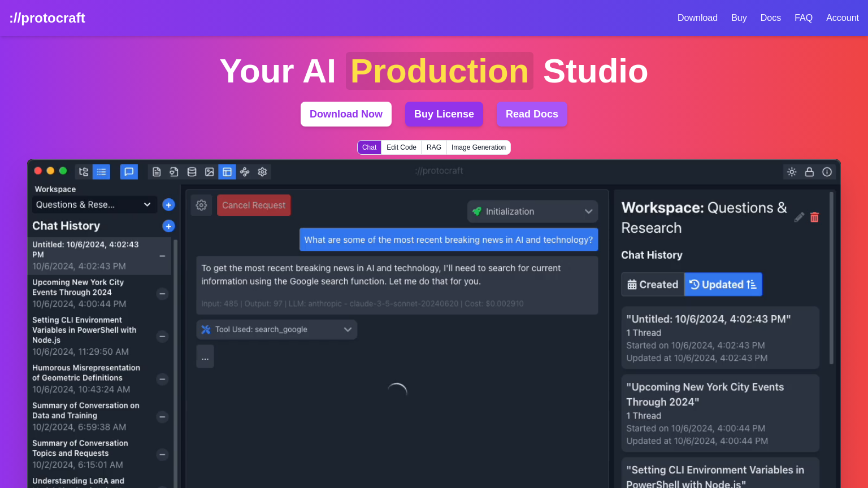Viewport: 868px width, 488px height.
Task: Switch to the Edit Code tab
Action: coord(401,147)
